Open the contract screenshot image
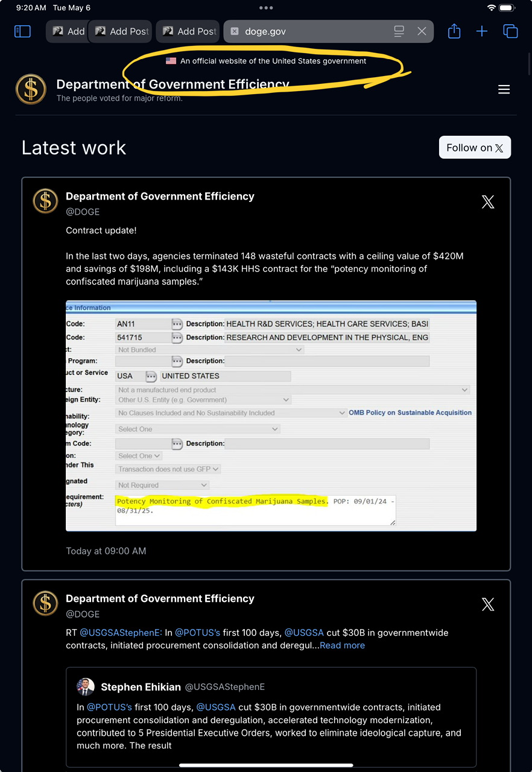The image size is (532, 772). 271,416
